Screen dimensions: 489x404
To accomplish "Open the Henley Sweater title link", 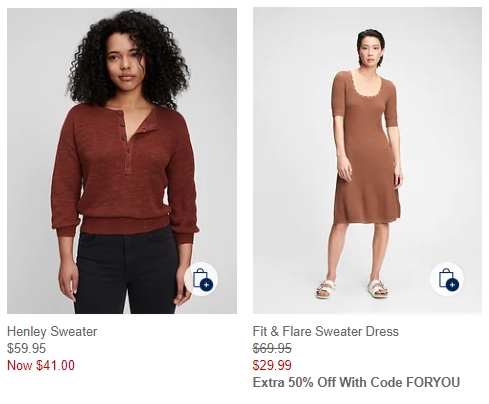I will tap(52, 331).
